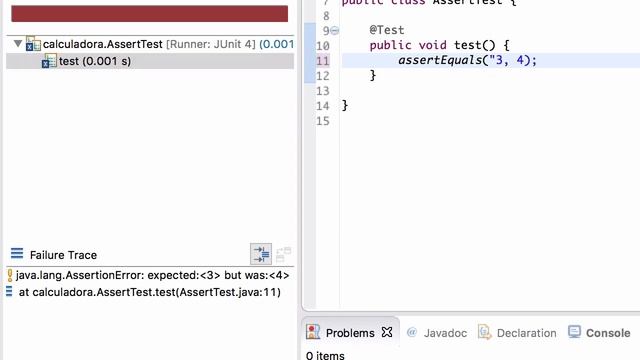640x360 pixels.
Task: Click the Javadoc @ icon
Action: [412, 332]
